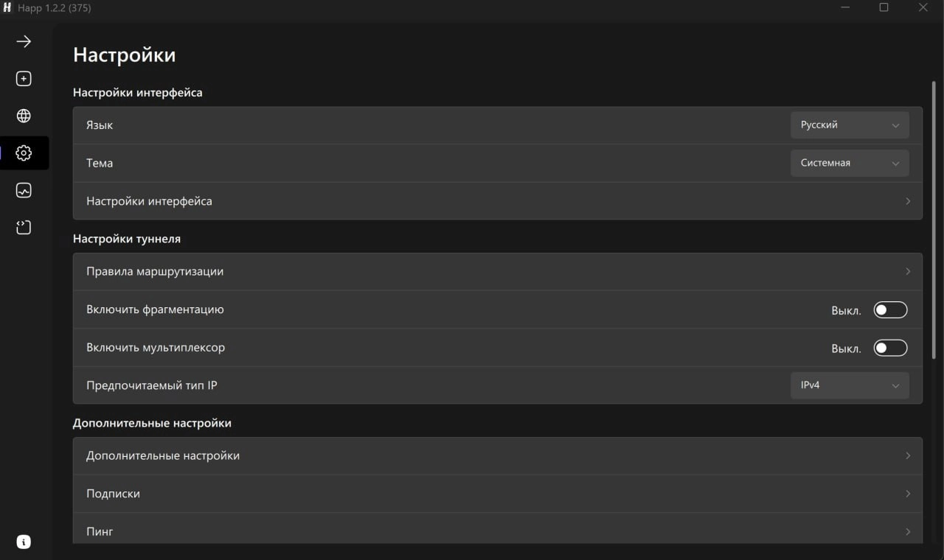Maximize the Happ window

[x=884, y=8]
